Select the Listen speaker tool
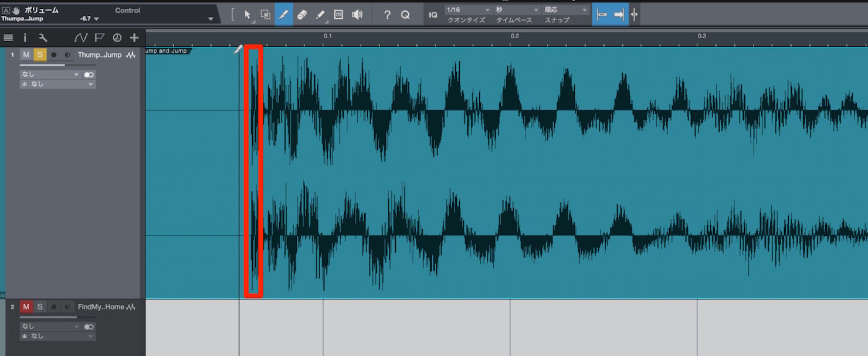868x356 pixels. coord(357,15)
